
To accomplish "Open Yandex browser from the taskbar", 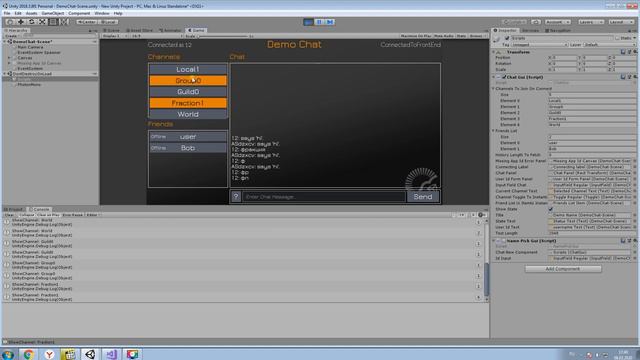I will click(49, 354).
